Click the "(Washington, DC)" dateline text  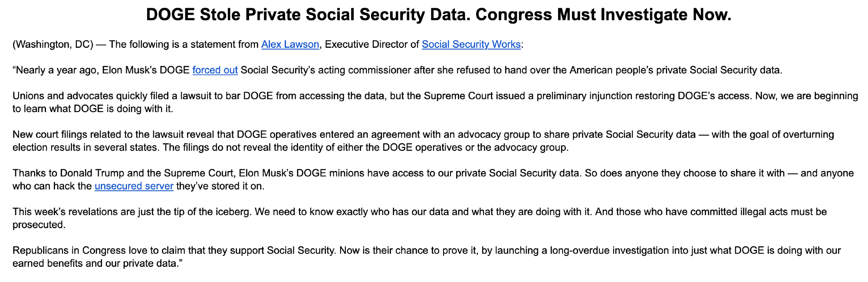53,44
